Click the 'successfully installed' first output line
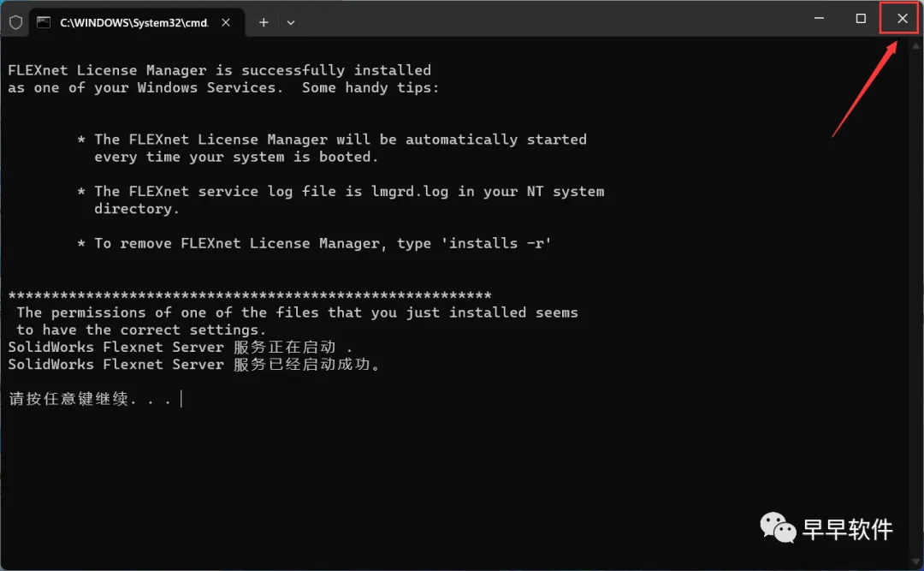Screen dimensions: 924x571 (219, 70)
